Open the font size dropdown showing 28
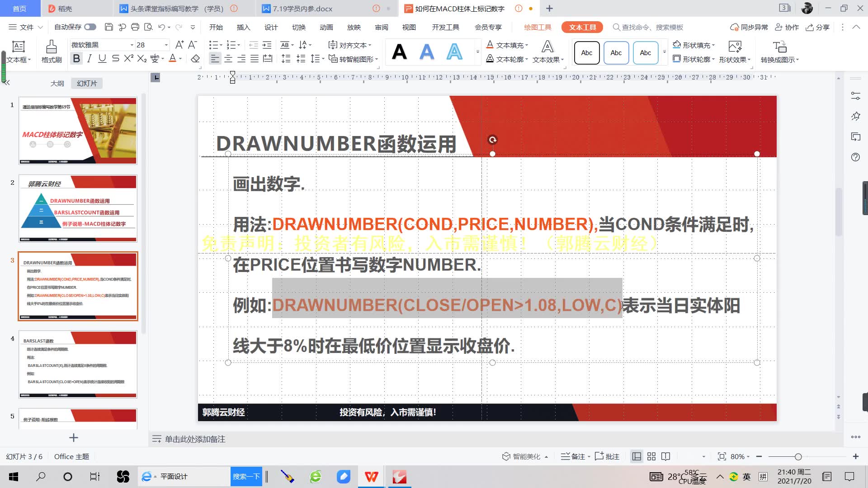Screen dimensions: 868x488 click(x=166, y=45)
